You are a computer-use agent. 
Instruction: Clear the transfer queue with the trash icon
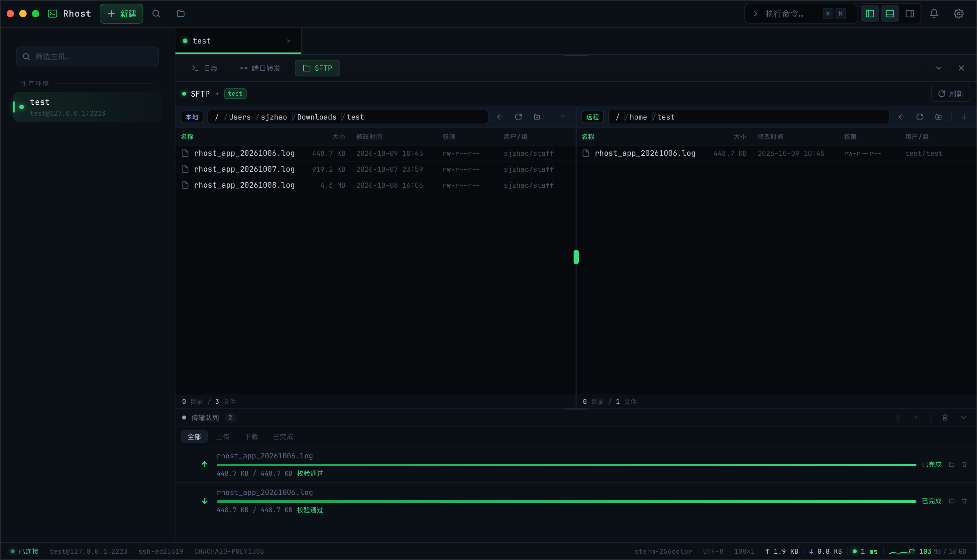[945, 417]
